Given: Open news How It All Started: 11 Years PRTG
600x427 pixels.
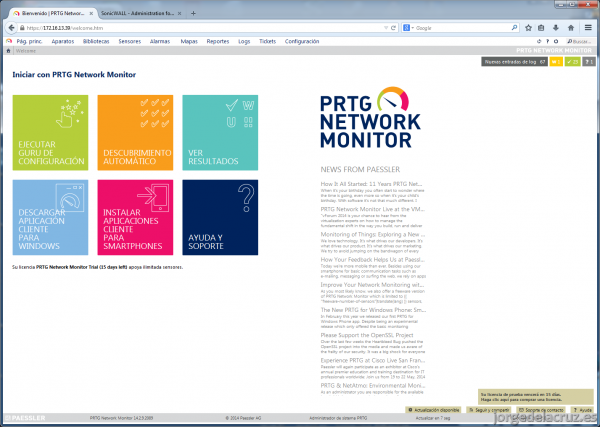Looking at the screenshot, I should 371,184.
